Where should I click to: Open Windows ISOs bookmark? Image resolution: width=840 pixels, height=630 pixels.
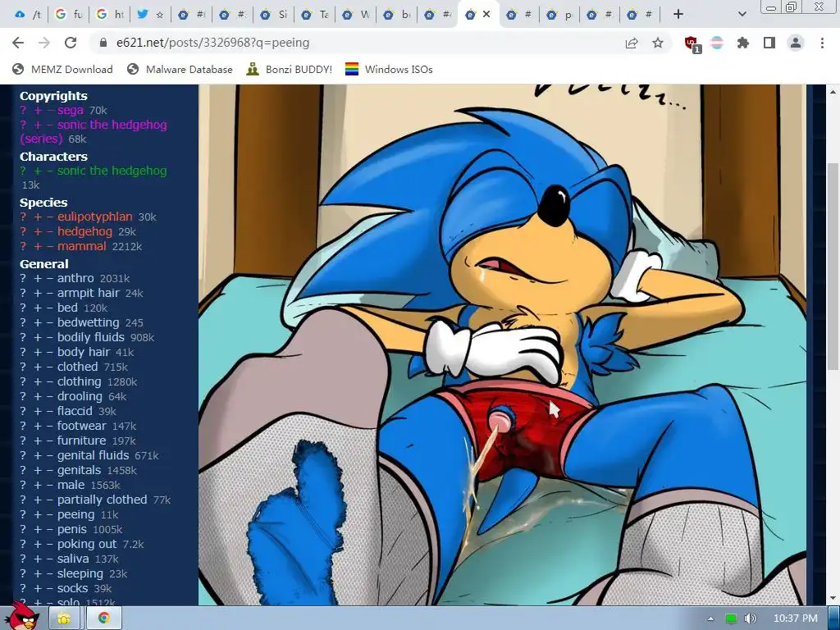click(389, 69)
